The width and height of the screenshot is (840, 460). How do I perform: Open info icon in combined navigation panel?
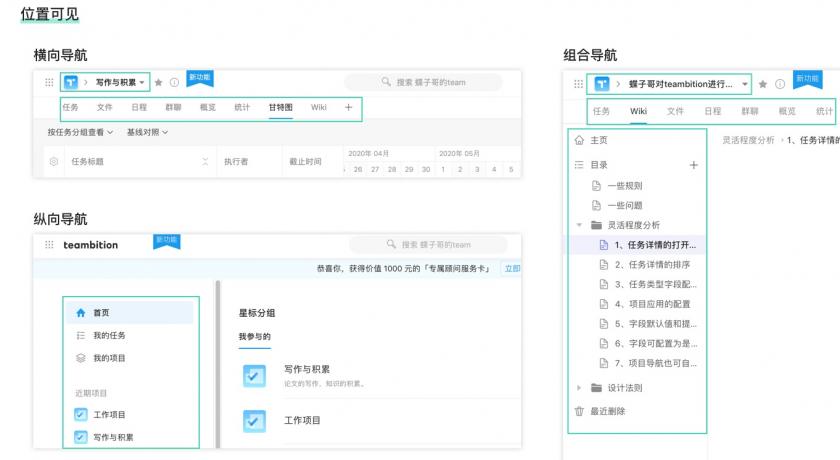pyautogui.click(x=780, y=84)
